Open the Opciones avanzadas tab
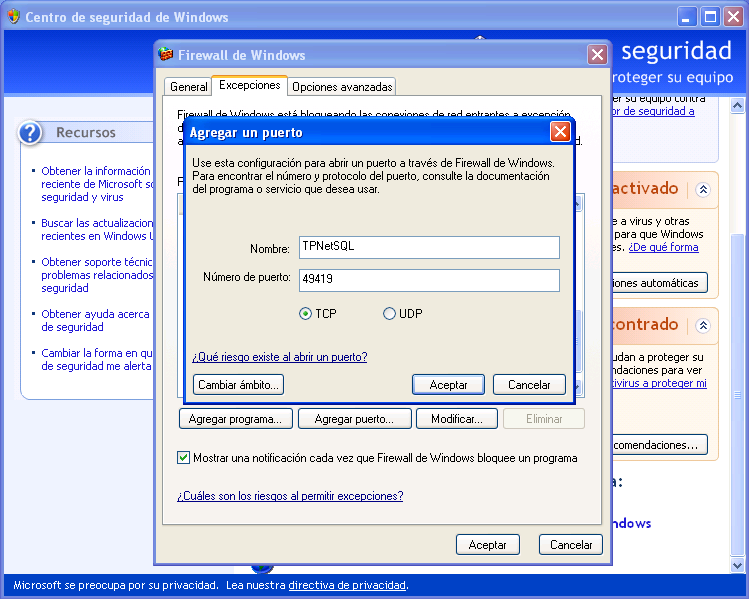Screen dimensions: 749x599 click(x=342, y=86)
